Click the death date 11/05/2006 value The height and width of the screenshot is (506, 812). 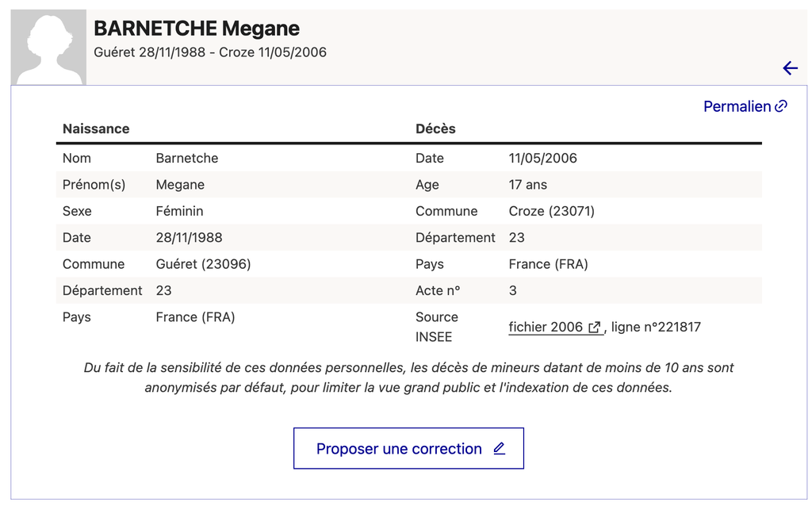point(542,159)
